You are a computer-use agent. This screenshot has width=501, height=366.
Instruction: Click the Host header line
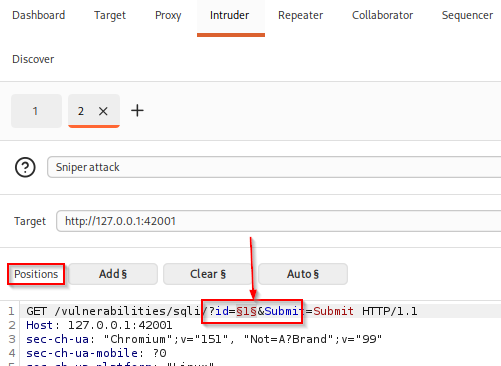(x=99, y=325)
